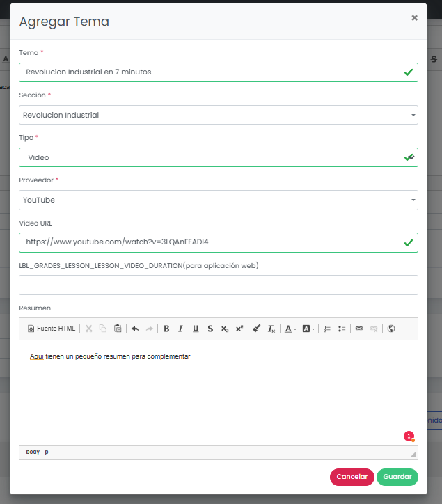Click the Guardar button

tap(397, 477)
